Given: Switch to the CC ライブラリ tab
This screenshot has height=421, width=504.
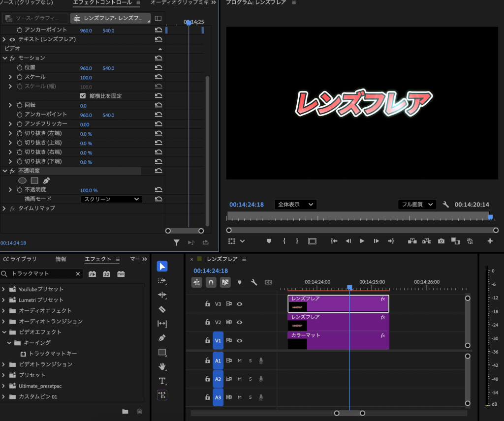Looking at the screenshot, I should [x=20, y=259].
